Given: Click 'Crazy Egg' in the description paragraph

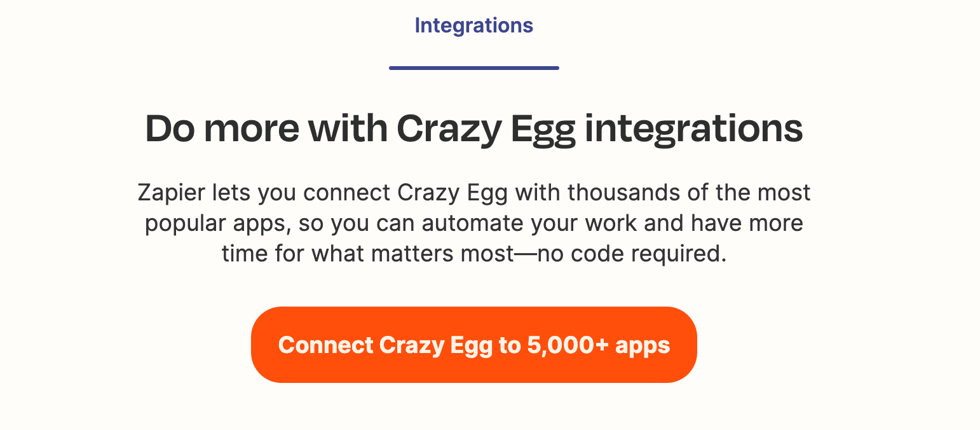Looking at the screenshot, I should (x=453, y=193).
